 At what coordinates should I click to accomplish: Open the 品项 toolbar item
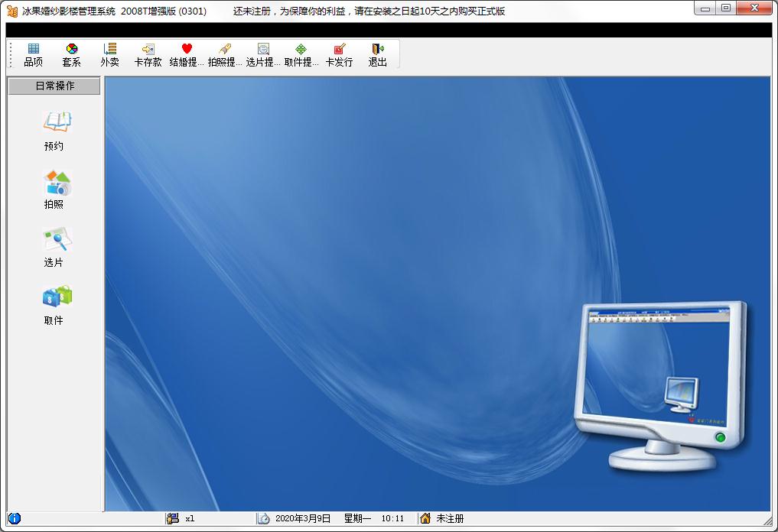pos(33,55)
